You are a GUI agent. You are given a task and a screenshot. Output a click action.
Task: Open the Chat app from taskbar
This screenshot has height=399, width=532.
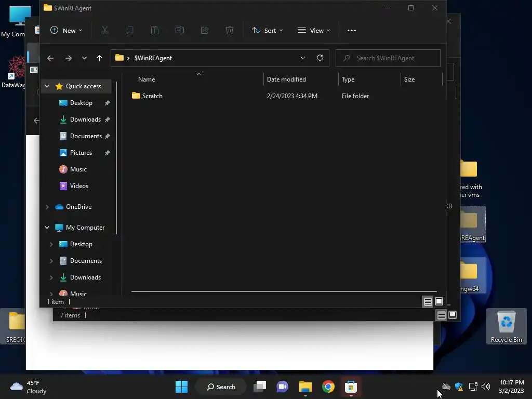[x=282, y=387]
